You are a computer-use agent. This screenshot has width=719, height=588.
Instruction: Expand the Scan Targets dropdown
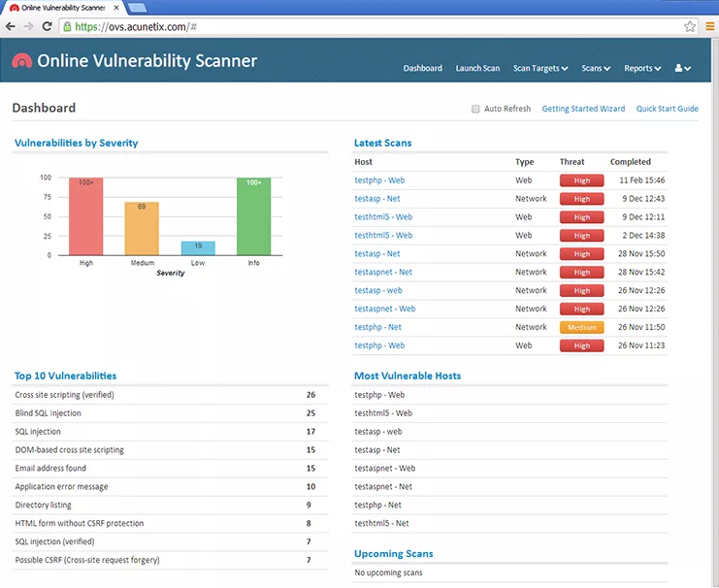pyautogui.click(x=540, y=68)
